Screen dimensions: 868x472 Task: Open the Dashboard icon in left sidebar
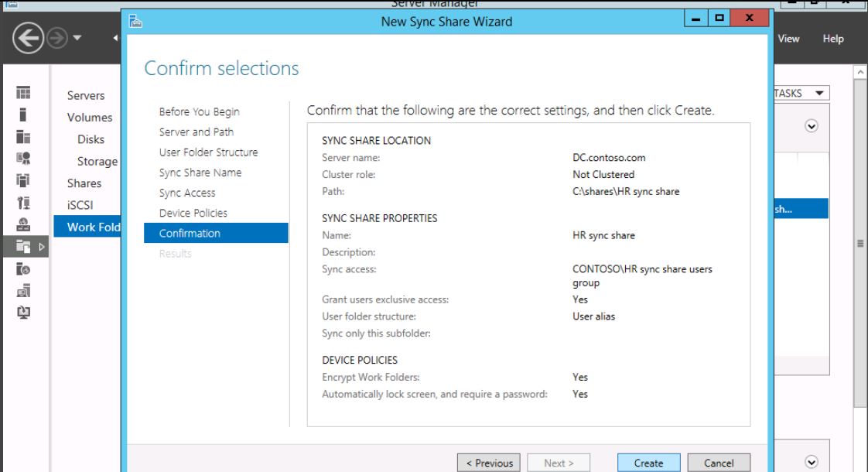[x=23, y=93]
